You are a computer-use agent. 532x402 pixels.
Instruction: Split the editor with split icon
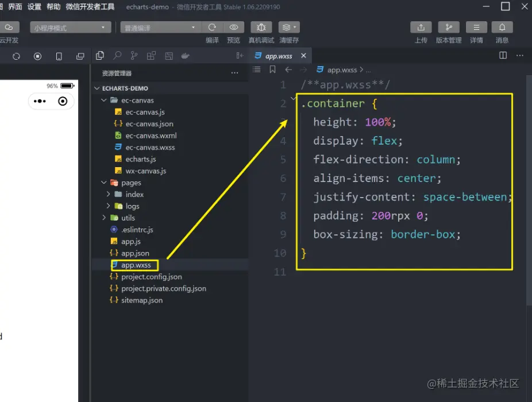503,55
